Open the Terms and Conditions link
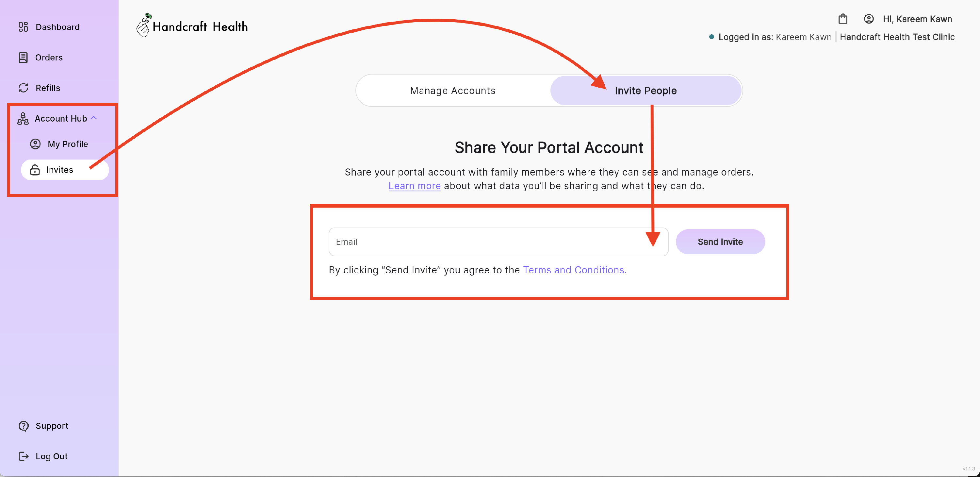Screen dimensions: 980x477 [575, 270]
